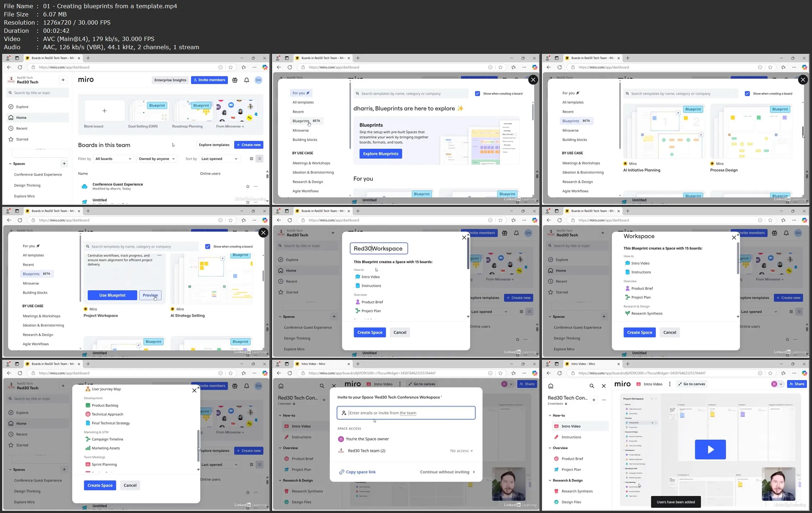Screen dimensions: 812x513
Task: Close the templates dialog containing Explore Blueprints
Action: point(533,80)
